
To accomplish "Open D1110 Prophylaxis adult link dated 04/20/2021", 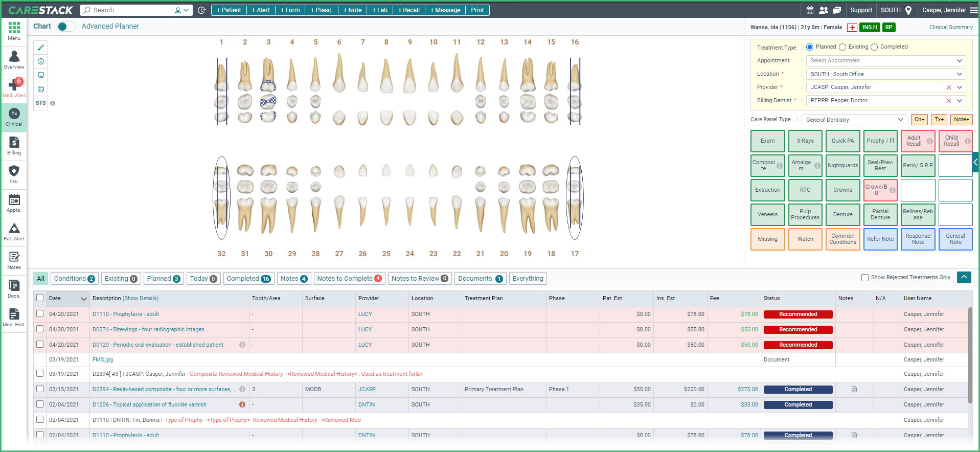I will [x=126, y=314].
